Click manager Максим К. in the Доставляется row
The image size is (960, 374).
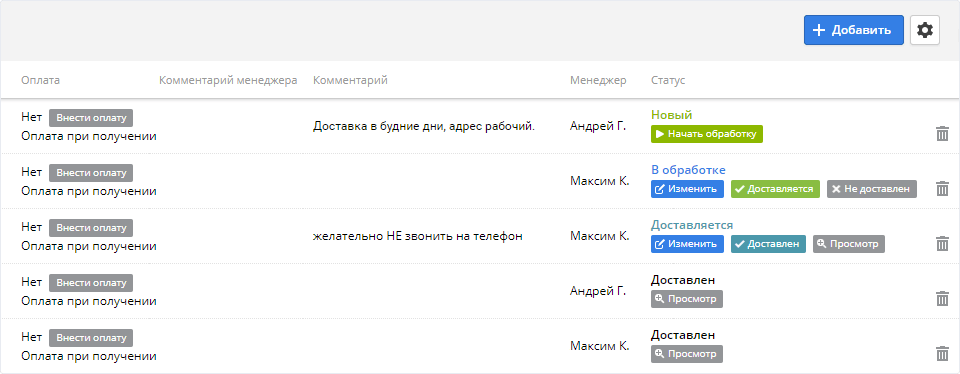click(599, 236)
